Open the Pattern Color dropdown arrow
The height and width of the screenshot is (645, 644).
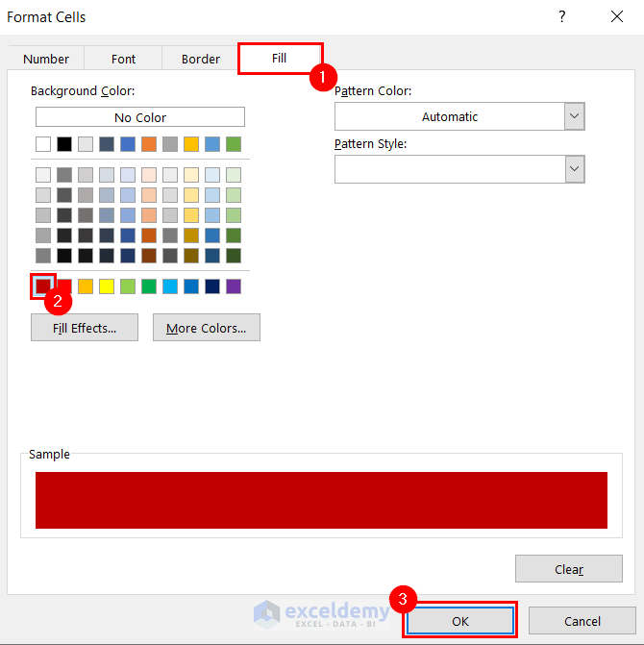575,116
